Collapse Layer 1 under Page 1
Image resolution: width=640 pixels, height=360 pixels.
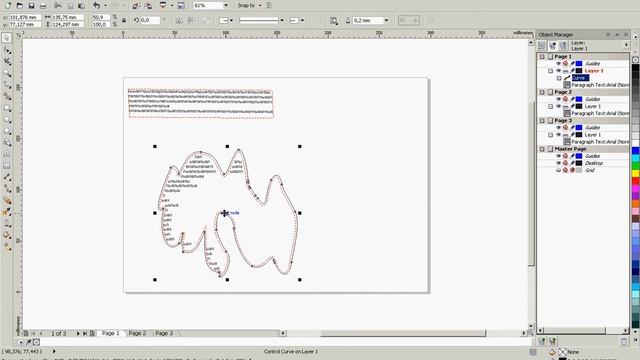click(550, 71)
